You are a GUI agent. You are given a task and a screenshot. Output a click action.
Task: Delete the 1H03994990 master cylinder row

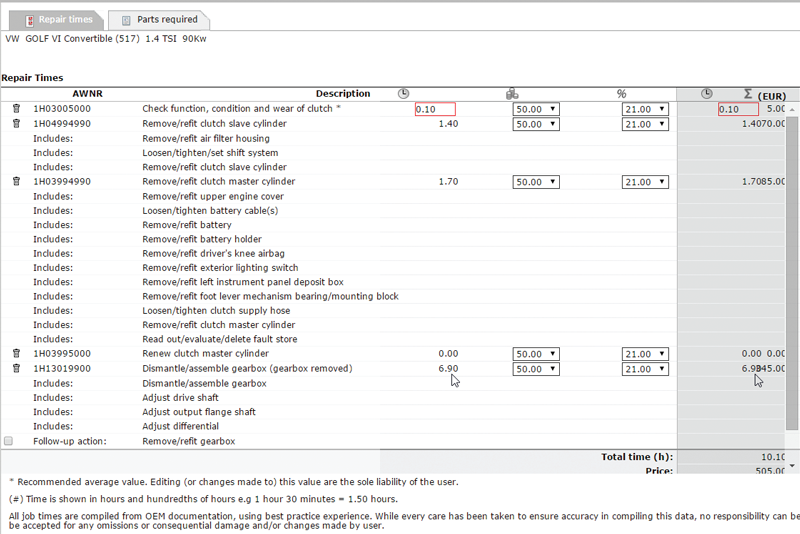[16, 181]
